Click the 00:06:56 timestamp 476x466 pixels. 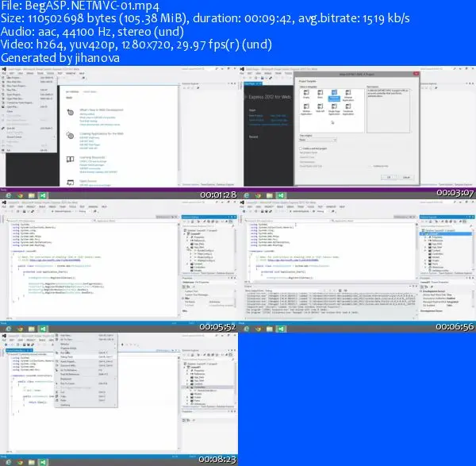point(455,326)
